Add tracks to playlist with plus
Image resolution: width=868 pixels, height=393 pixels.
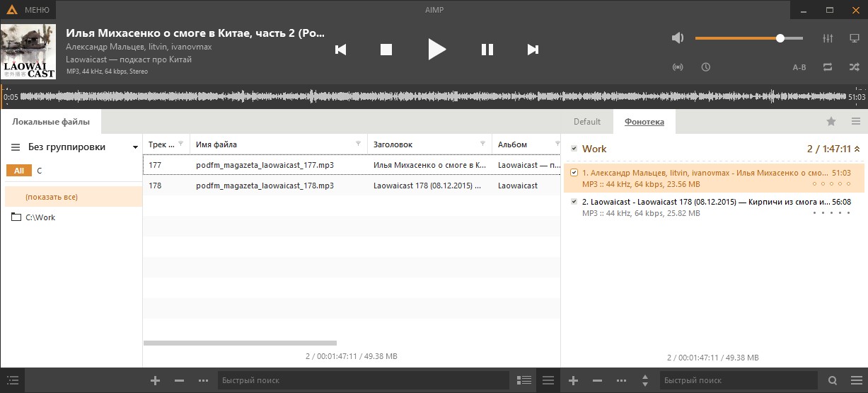[574, 380]
